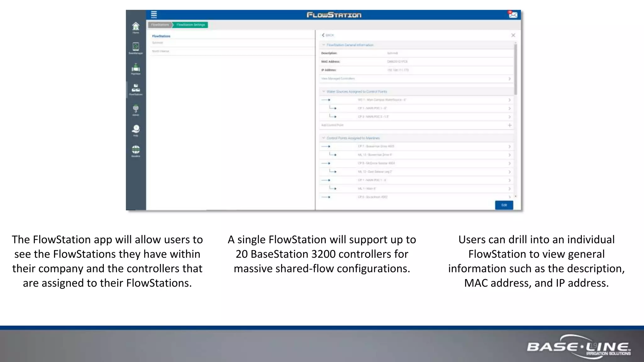Click the globe Baseline icon in sidebar
The width and height of the screenshot is (644, 362).
pyautogui.click(x=136, y=151)
